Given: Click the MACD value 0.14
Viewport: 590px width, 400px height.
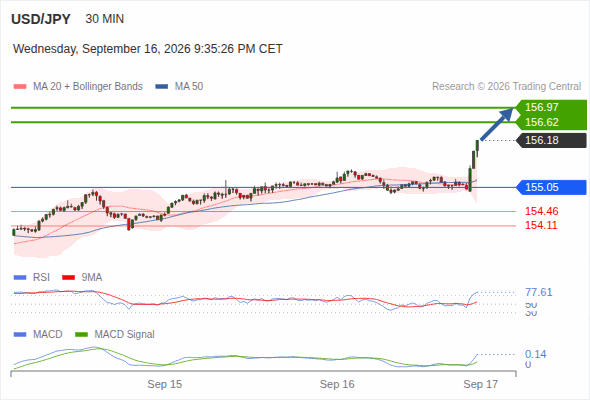Looking at the screenshot, I should click(535, 354).
